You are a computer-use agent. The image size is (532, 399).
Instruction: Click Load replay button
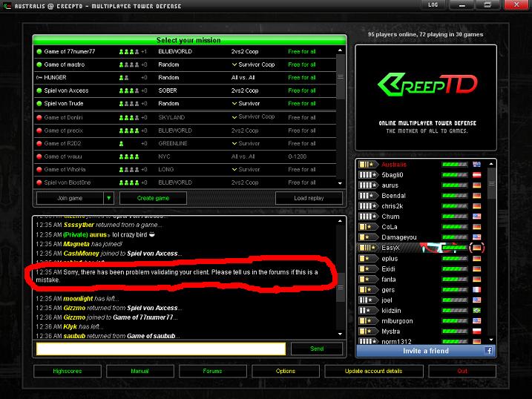pos(309,198)
